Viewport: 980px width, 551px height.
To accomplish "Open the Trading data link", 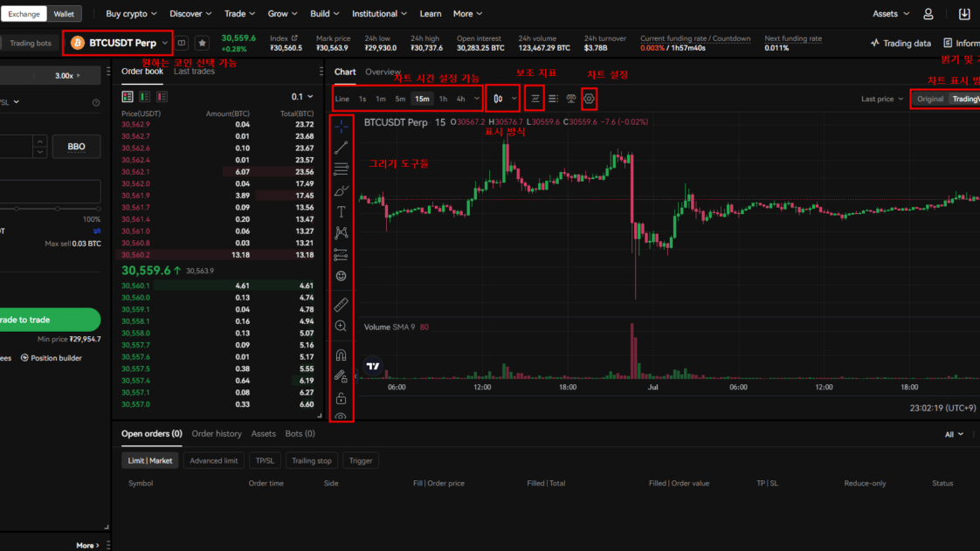I will click(x=901, y=43).
